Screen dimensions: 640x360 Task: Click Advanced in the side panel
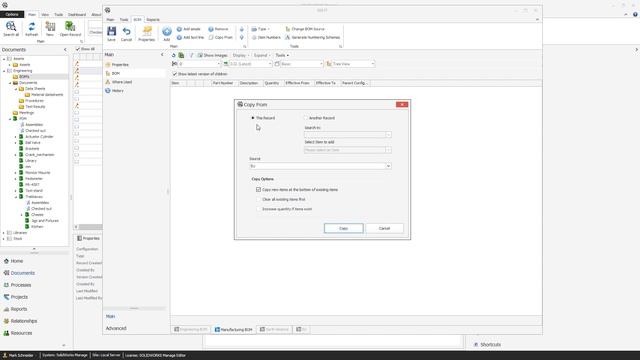click(x=116, y=328)
